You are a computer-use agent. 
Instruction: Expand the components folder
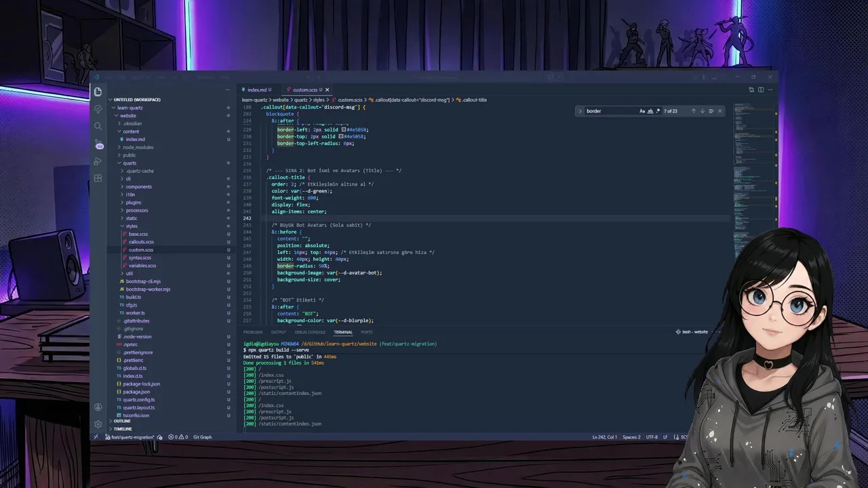tap(139, 186)
